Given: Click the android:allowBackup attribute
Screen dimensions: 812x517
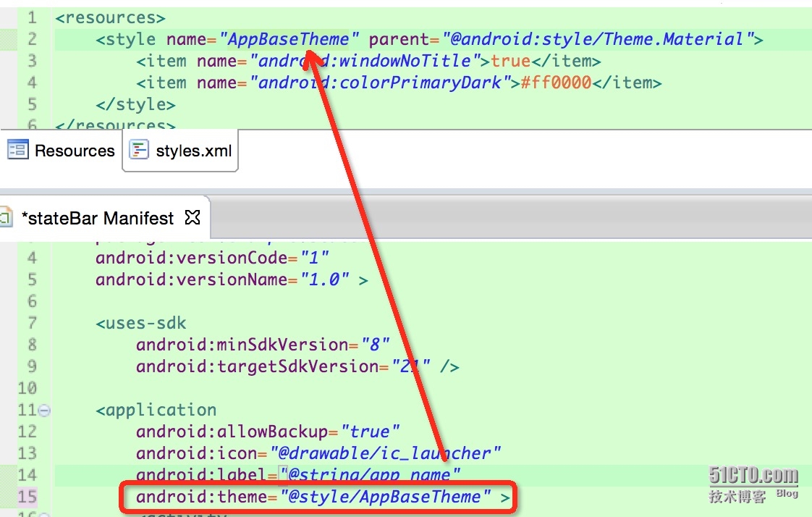Looking at the screenshot, I should [232, 432].
